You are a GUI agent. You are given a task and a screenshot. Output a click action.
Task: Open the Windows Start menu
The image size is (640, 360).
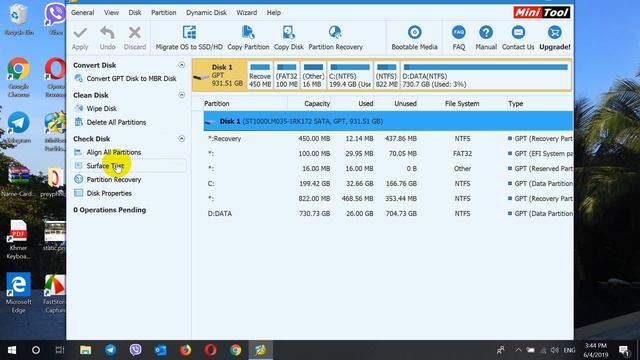[x=12, y=350]
